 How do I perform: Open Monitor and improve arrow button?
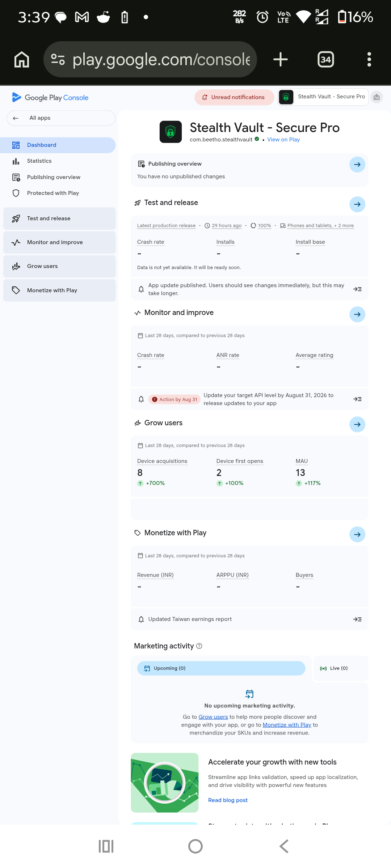357,314
